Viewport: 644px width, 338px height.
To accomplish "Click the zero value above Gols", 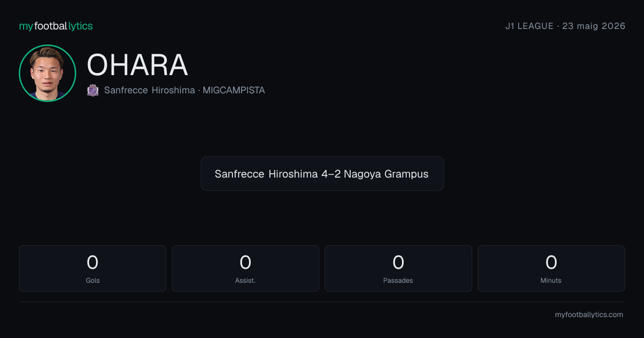I will (x=92, y=262).
